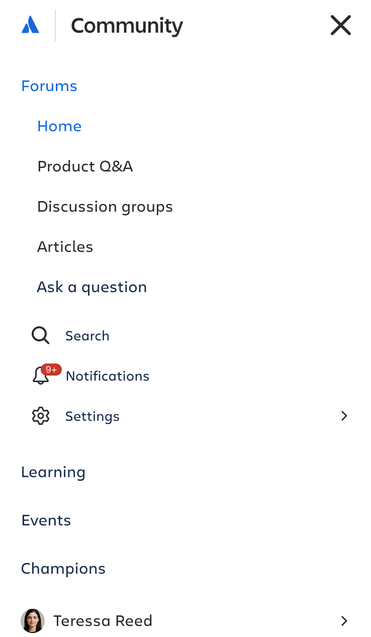Viewport: 371px width, 637px height.
Task: Expand Teressa Reed profile chevron
Action: 344,621
